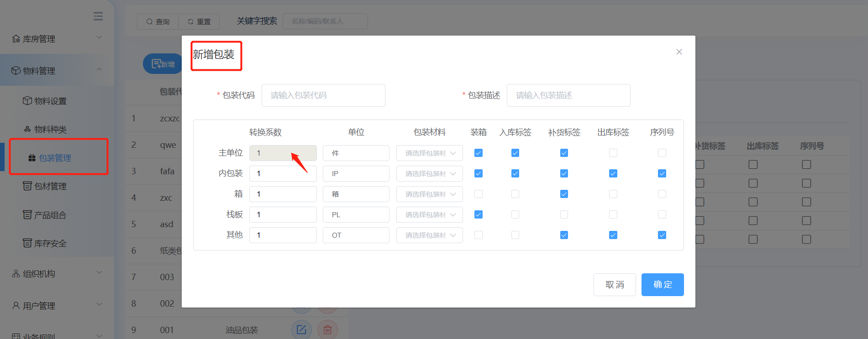Toggle 序列号 checkbox in 其他 row
The image size is (868, 339).
[x=662, y=235]
